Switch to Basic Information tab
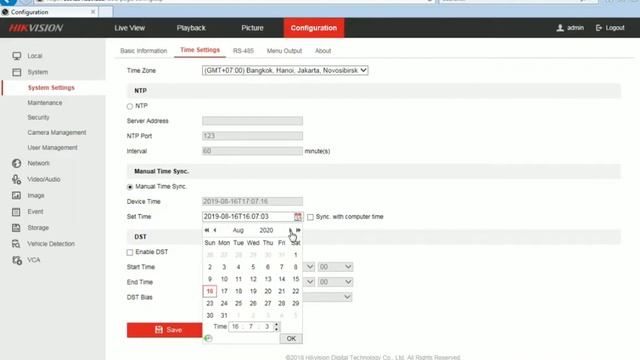 (x=144, y=51)
